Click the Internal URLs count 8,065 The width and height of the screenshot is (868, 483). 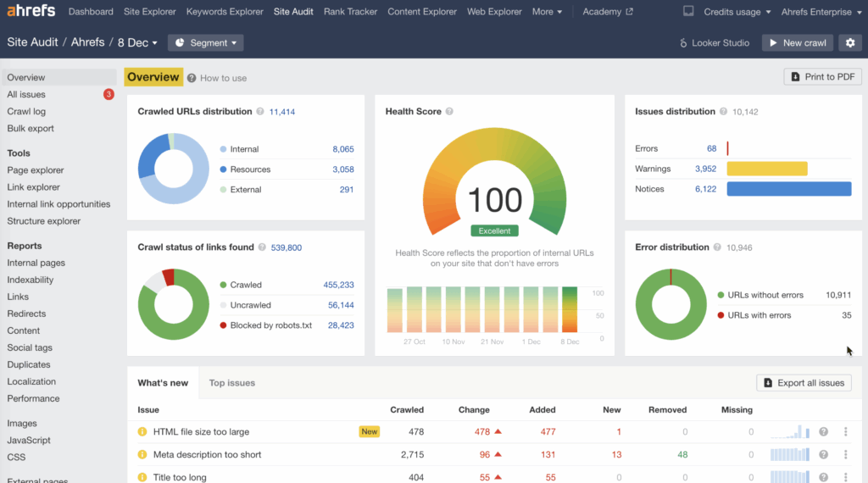click(x=343, y=149)
